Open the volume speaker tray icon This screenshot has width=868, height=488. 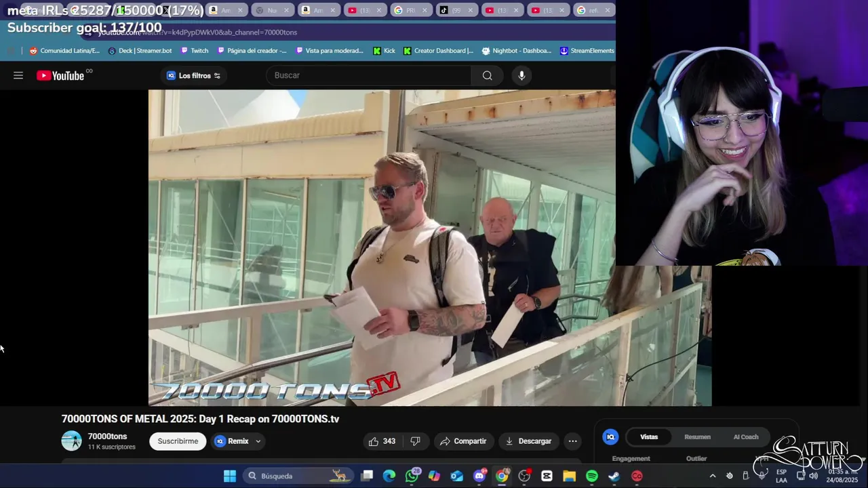(814, 476)
